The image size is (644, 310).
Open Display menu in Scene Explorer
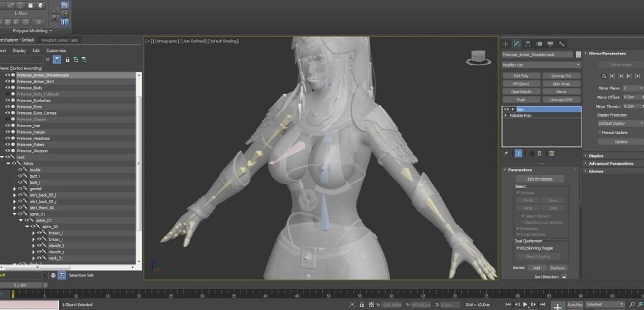pos(19,51)
